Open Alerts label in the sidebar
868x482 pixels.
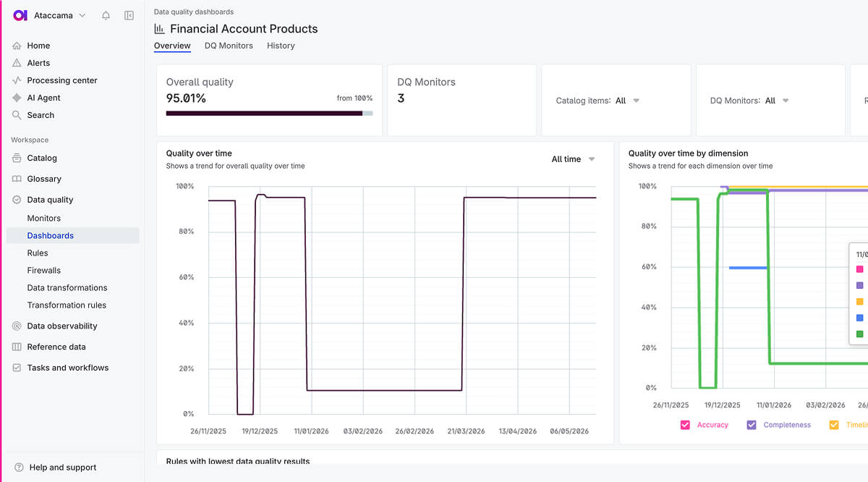point(38,63)
